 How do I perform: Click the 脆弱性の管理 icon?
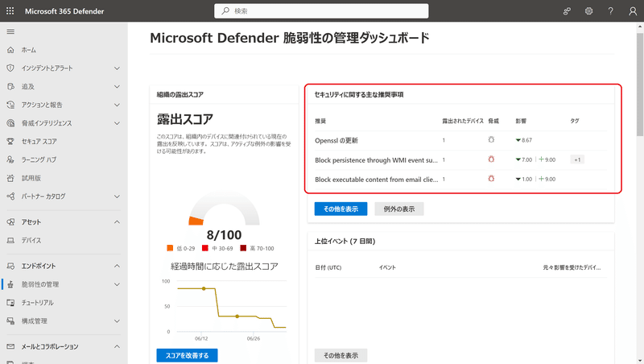(10, 284)
